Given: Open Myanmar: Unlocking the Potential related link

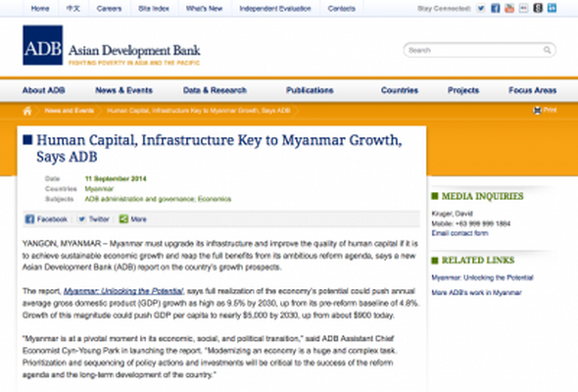Looking at the screenshot, I should tap(483, 277).
